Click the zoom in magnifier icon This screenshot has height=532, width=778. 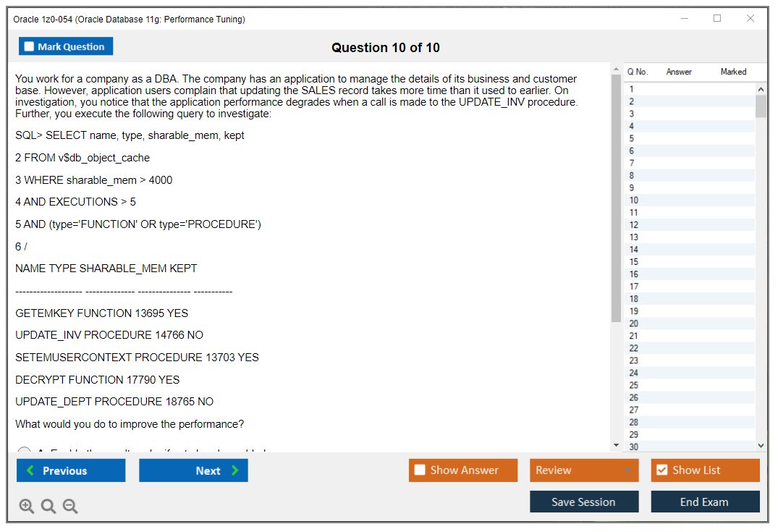pos(27,507)
